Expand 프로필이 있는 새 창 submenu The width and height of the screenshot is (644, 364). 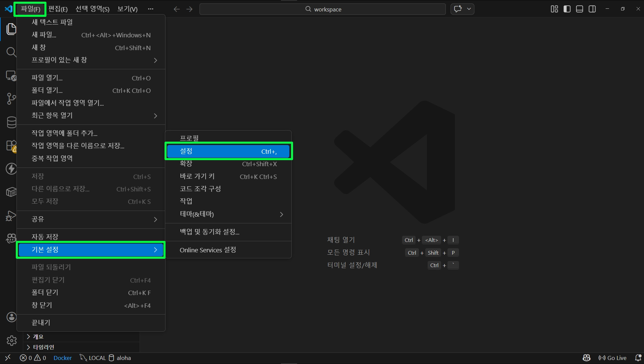coord(91,60)
